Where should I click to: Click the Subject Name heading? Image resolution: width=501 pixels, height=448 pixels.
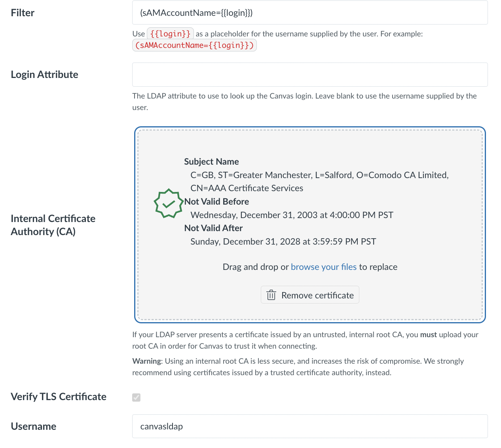click(x=211, y=161)
